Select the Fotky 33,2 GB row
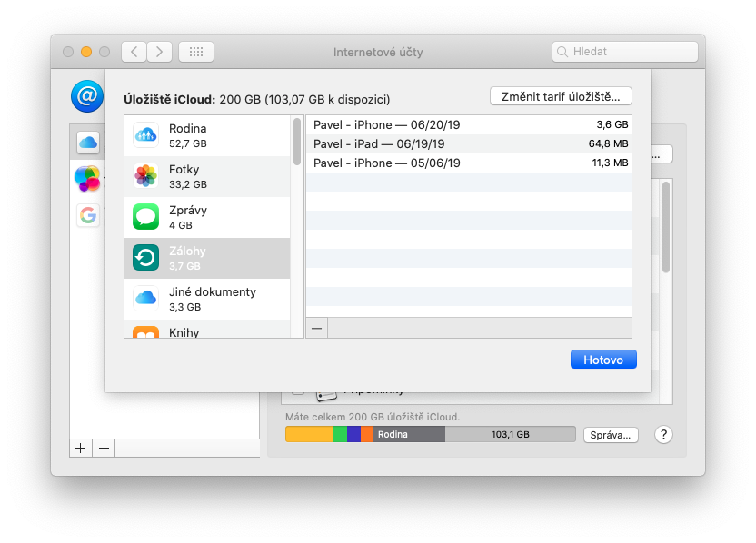The width and height of the screenshot is (756, 543). (x=207, y=176)
